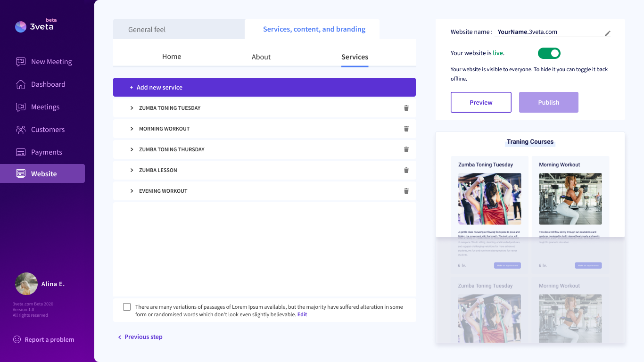
Task: Click Add new service button
Action: (x=264, y=87)
